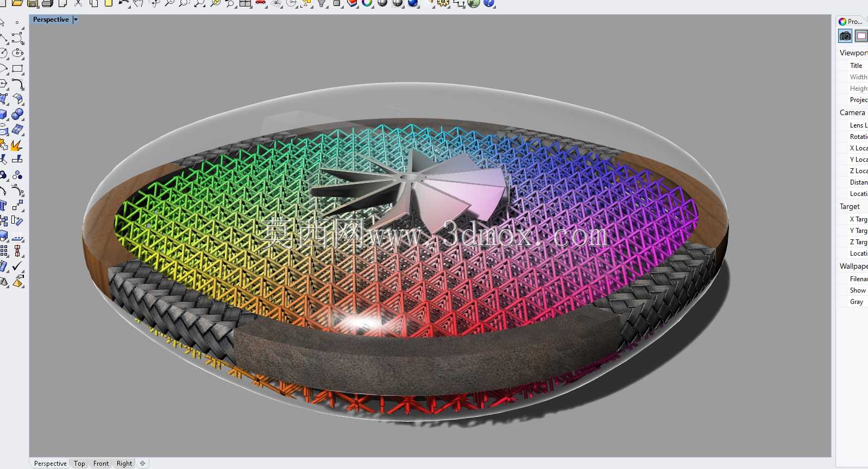This screenshot has width=868, height=469.
Task: Click the Scale tool icon
Action: pos(17,205)
